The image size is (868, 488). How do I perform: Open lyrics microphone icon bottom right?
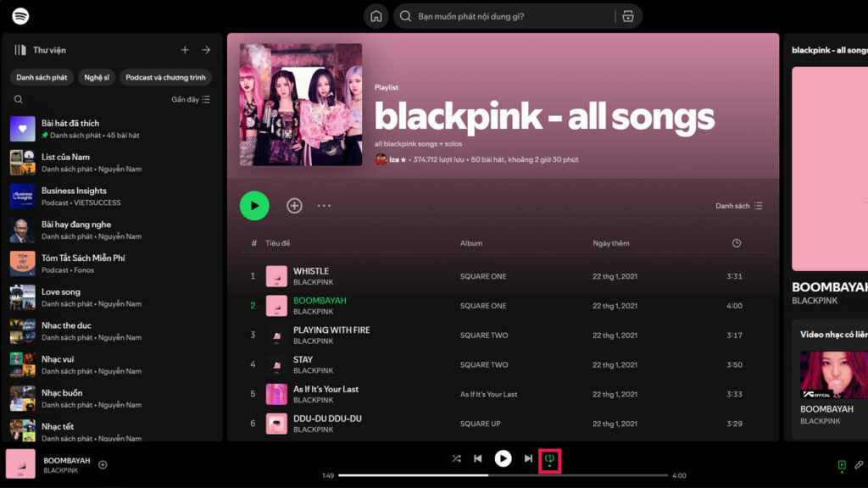tap(859, 465)
